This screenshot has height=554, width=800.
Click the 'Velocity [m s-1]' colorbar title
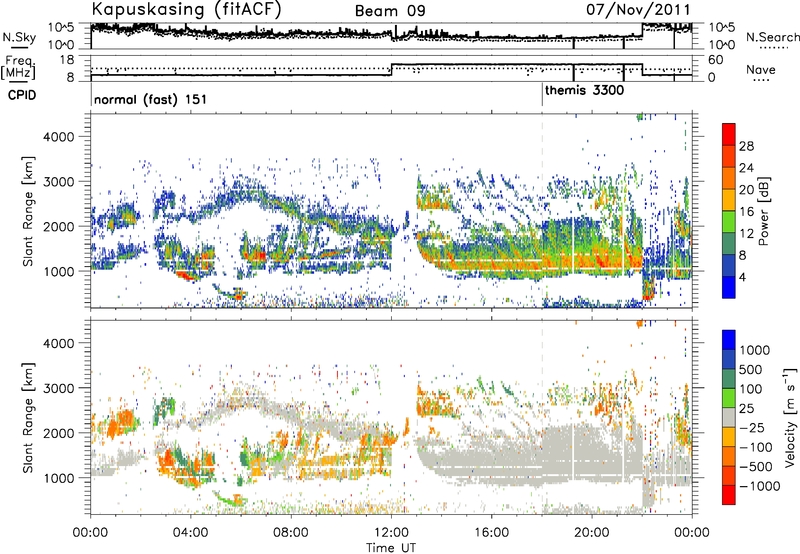click(791, 417)
